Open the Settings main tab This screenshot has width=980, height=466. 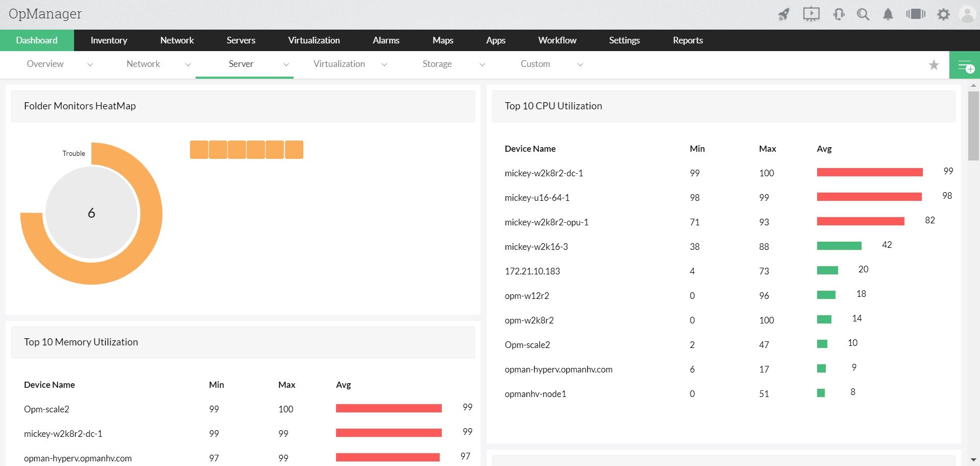(x=625, y=40)
